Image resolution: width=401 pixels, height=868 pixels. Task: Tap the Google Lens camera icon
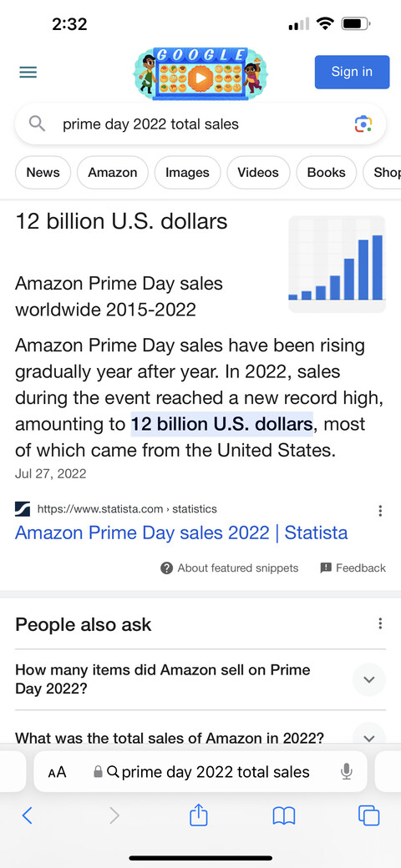pyautogui.click(x=363, y=124)
